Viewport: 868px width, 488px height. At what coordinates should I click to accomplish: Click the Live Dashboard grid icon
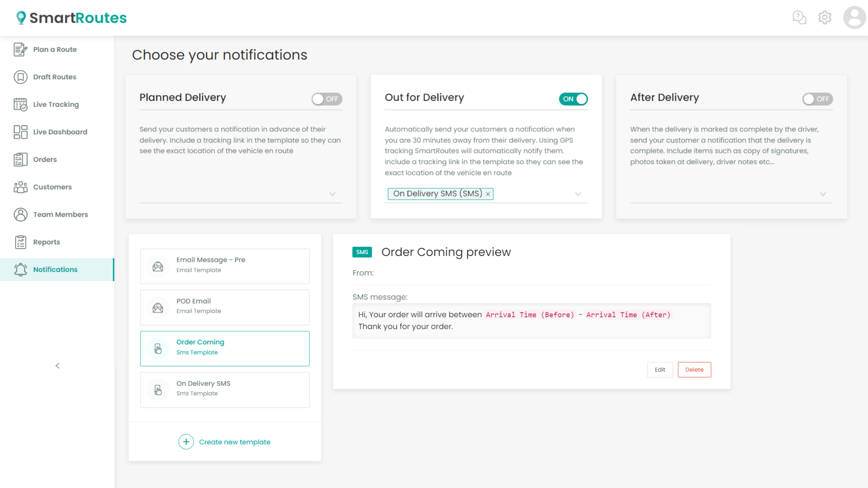(21, 132)
